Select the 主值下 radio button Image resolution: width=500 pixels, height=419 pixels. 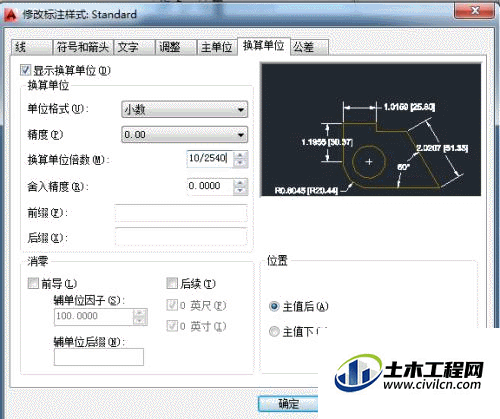point(274,331)
